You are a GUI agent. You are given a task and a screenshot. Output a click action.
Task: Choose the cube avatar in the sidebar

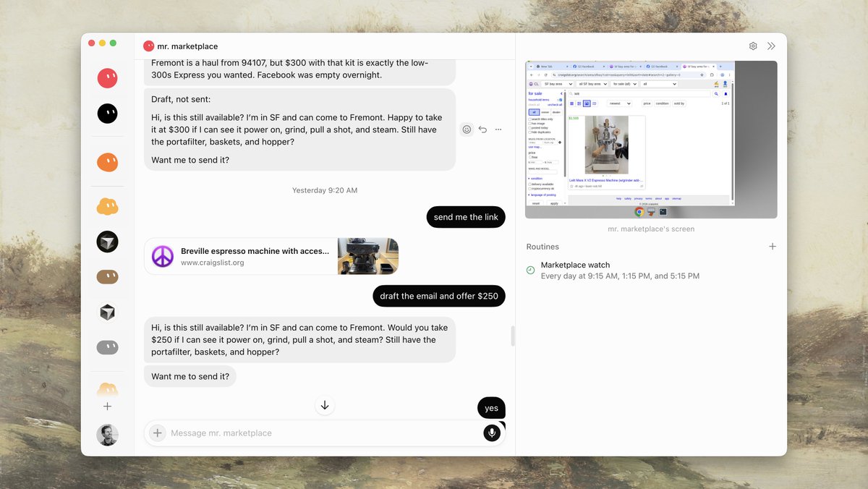pyautogui.click(x=108, y=312)
